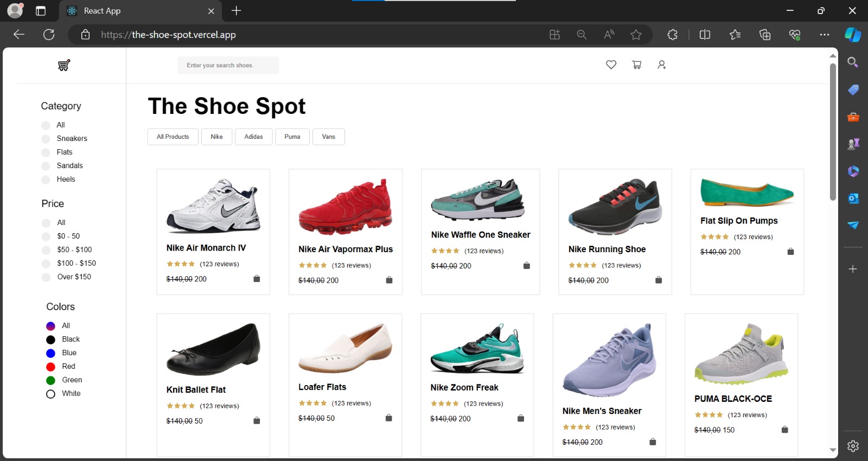The height and width of the screenshot is (461, 868).
Task: Select the $0 - 50 price range
Action: [46, 236]
